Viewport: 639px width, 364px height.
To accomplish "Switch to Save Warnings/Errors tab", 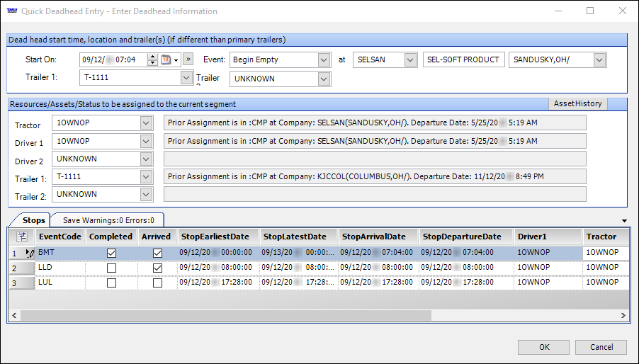I will coord(108,220).
